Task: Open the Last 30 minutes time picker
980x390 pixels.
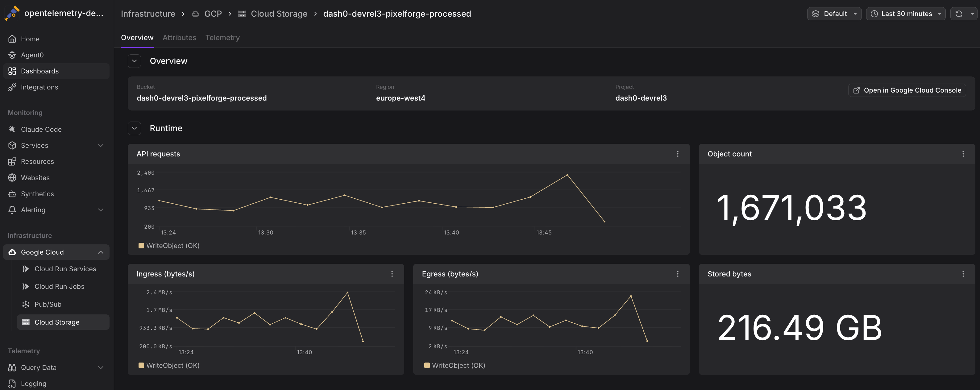Action: (905, 14)
